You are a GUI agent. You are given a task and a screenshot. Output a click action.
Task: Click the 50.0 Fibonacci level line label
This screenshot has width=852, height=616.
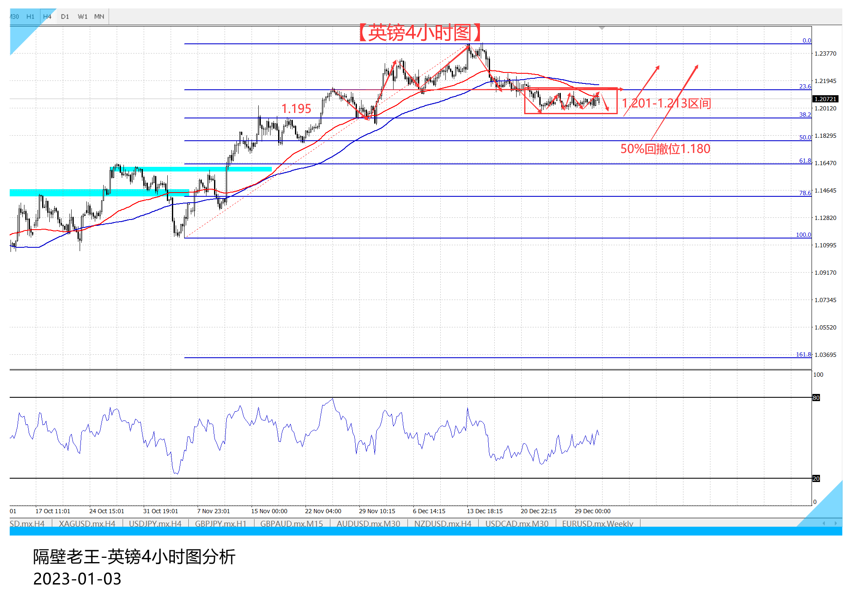[805, 137]
